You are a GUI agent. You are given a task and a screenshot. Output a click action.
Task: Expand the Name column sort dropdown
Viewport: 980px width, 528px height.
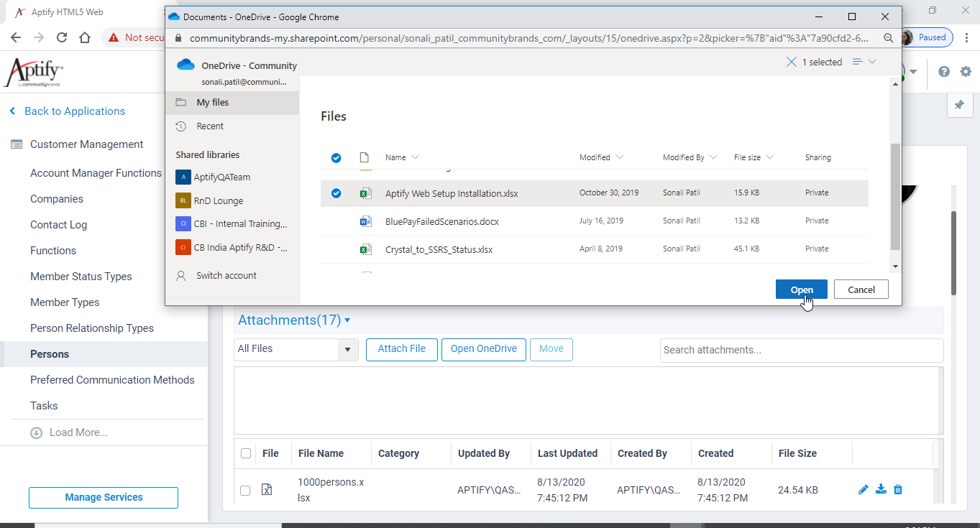(415, 157)
